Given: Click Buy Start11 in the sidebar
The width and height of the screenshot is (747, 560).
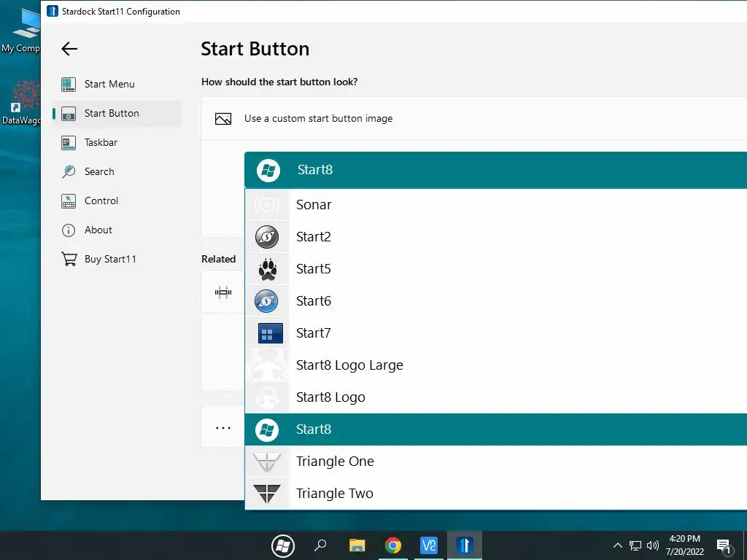Looking at the screenshot, I should pos(117,259).
